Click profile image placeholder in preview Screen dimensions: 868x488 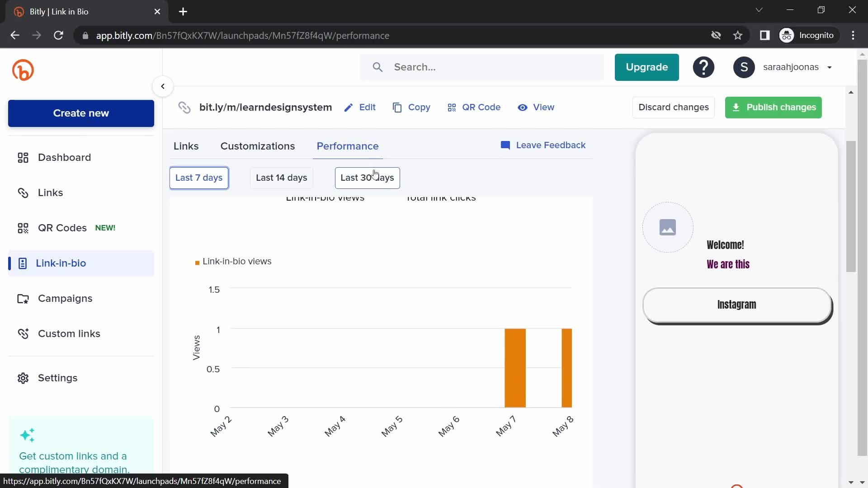(668, 227)
